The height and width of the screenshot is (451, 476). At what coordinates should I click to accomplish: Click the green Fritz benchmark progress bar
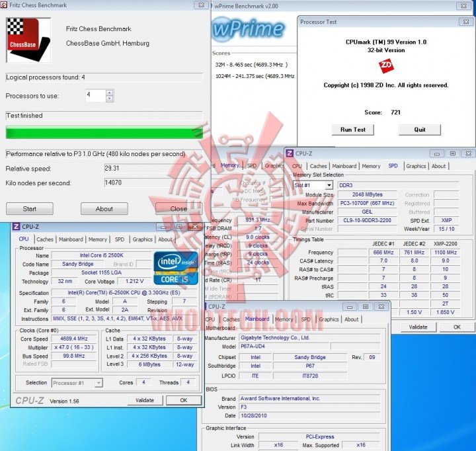[x=104, y=133]
